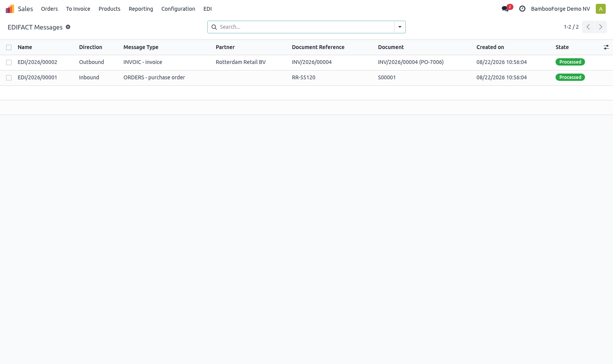Click the INV/2026/00004 (PO-7006) document cell

click(x=411, y=62)
